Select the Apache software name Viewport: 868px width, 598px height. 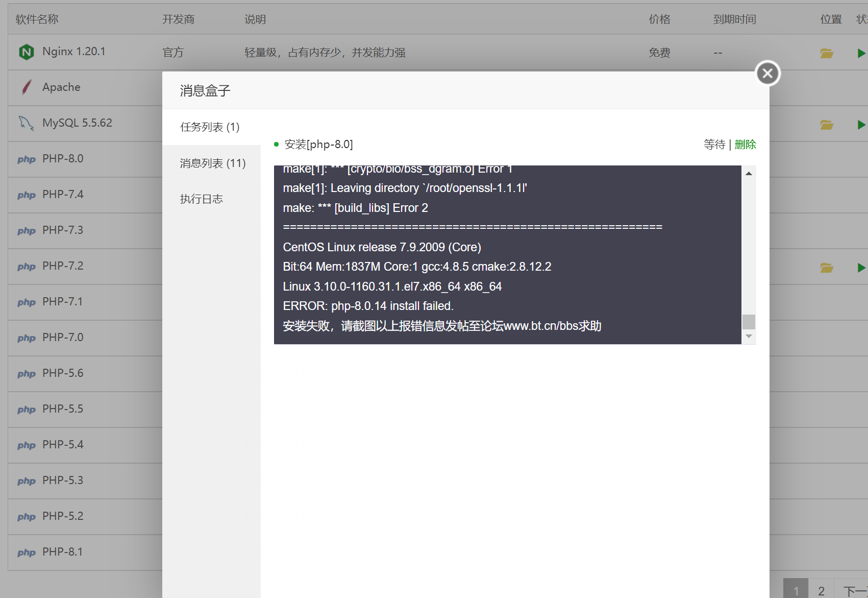pyautogui.click(x=61, y=87)
